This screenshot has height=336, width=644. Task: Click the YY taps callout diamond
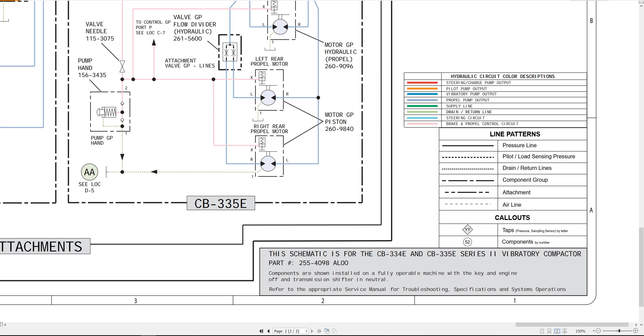coord(467,230)
